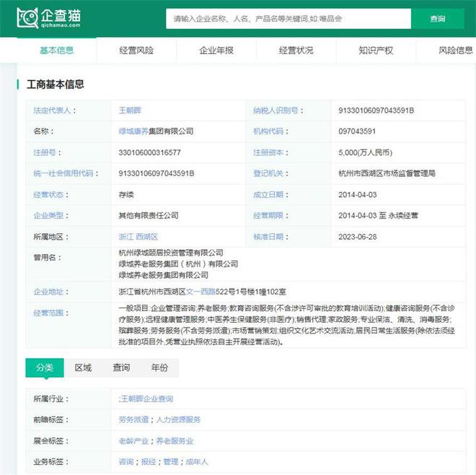Select the 分类 tab
This screenshot has height=475, width=476.
tap(45, 367)
